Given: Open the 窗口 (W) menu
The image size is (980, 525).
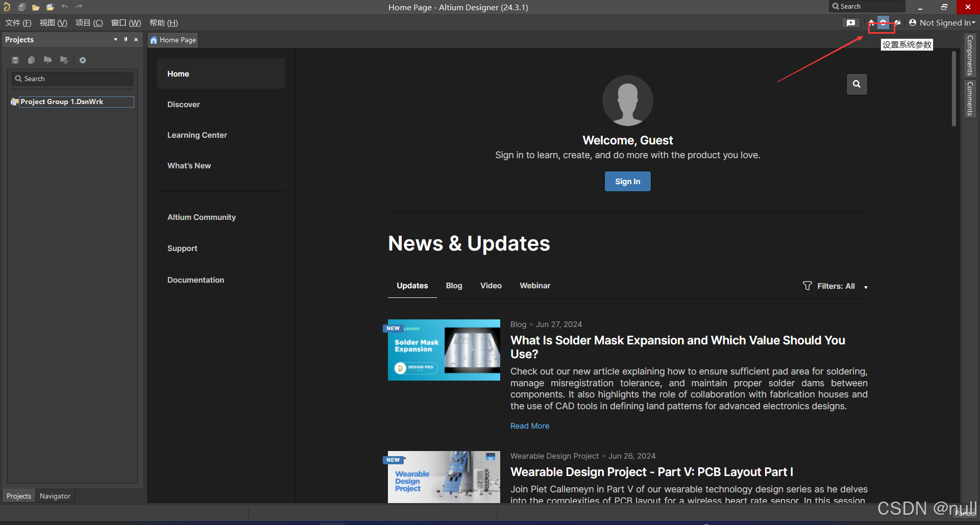Looking at the screenshot, I should [x=126, y=23].
